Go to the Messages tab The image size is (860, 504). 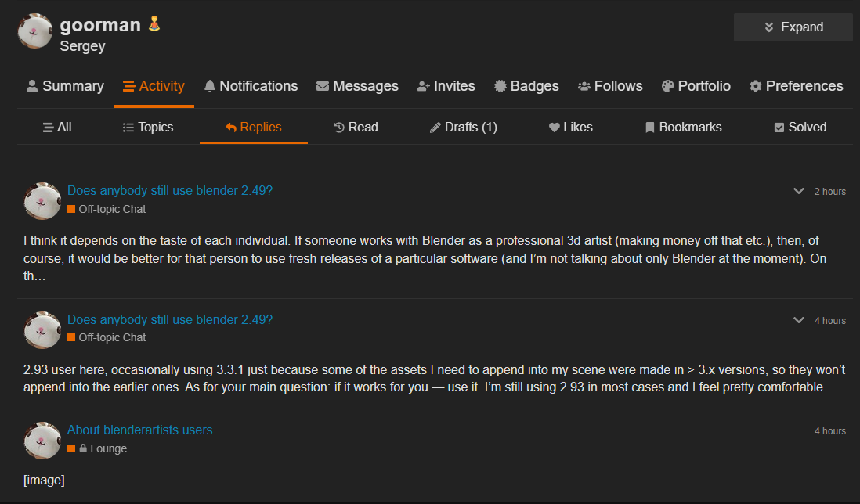click(x=357, y=86)
